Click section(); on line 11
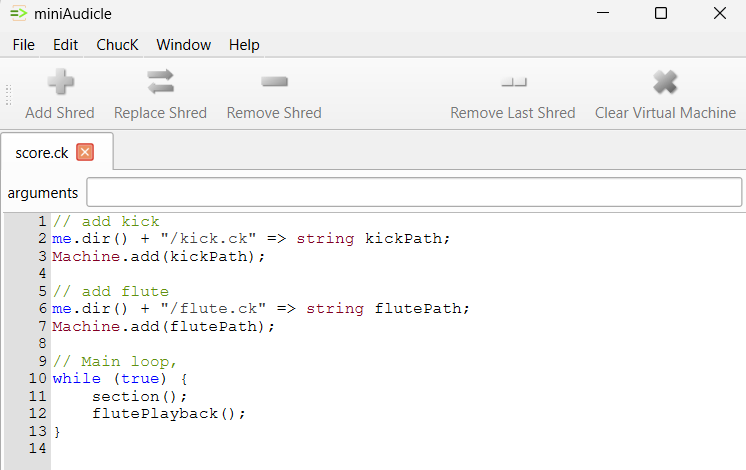 click(140, 396)
